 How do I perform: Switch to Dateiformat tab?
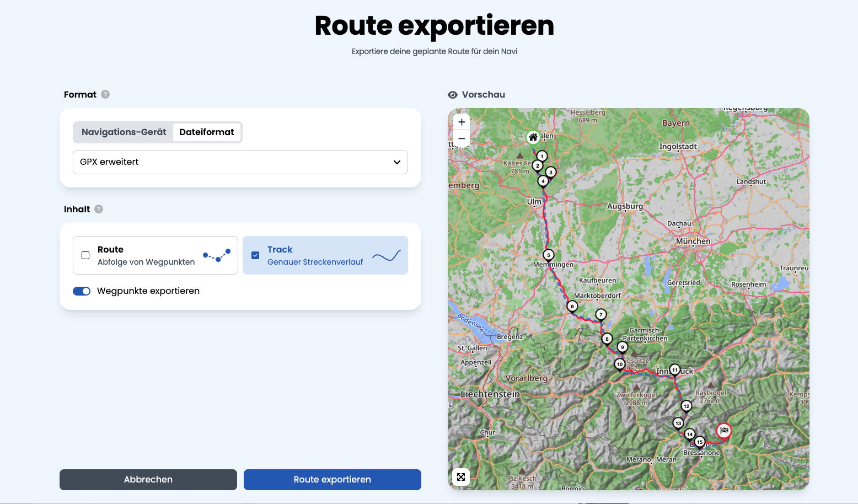(207, 132)
